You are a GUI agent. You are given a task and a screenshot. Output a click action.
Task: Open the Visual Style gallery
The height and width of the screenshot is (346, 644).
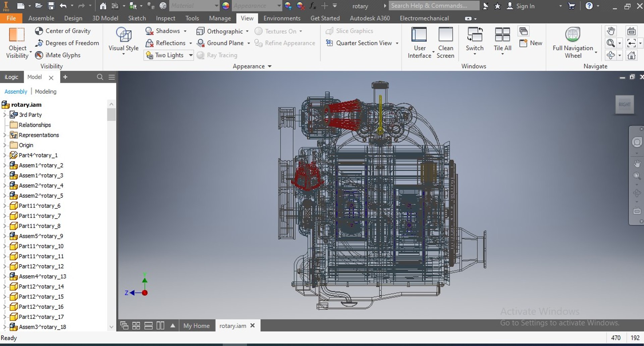[x=123, y=41]
